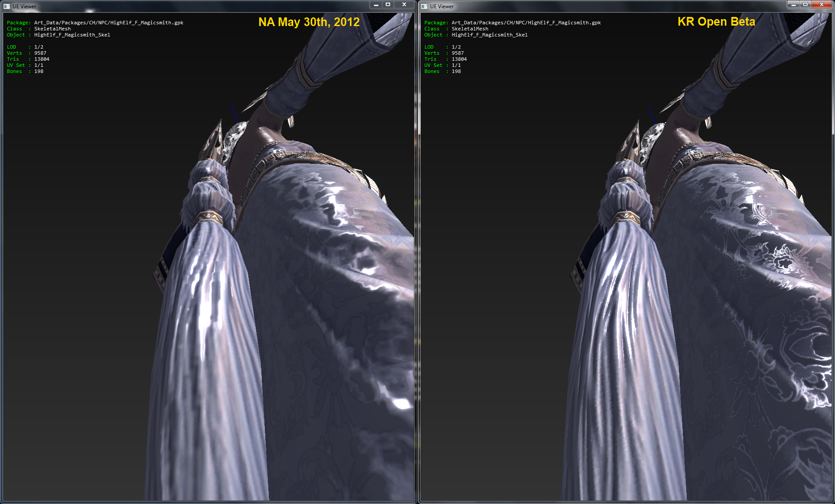The image size is (835, 504).
Task: Click the left UE Viewer window icon
Action: (7, 6)
